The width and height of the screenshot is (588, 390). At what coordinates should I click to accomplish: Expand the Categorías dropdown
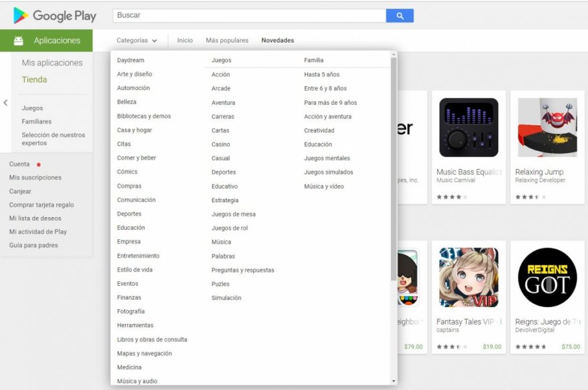(136, 41)
